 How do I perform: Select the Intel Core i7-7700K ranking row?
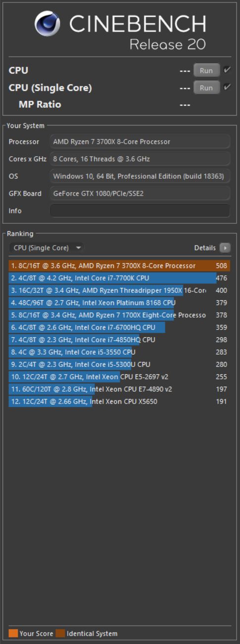[x=119, y=278]
